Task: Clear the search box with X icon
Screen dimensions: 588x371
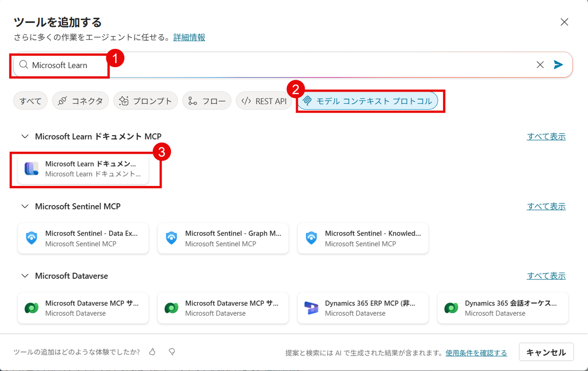Action: coord(540,65)
